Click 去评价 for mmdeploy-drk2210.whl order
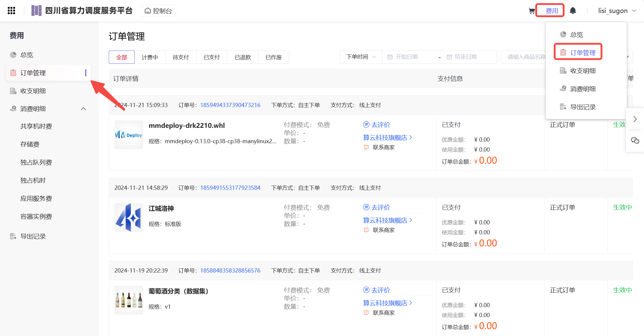 (x=377, y=125)
